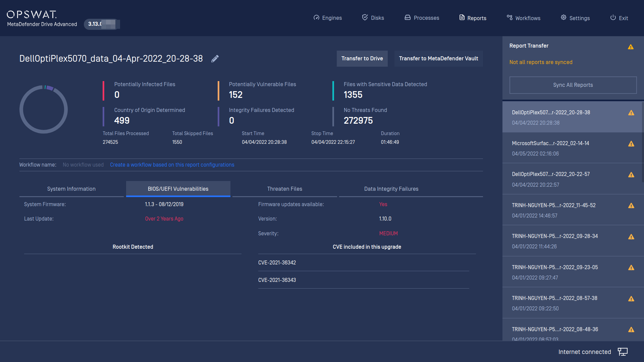
Task: Select TRINH-NGUYEN-P5...r-2022_09-28-34 report
Action: point(572,241)
